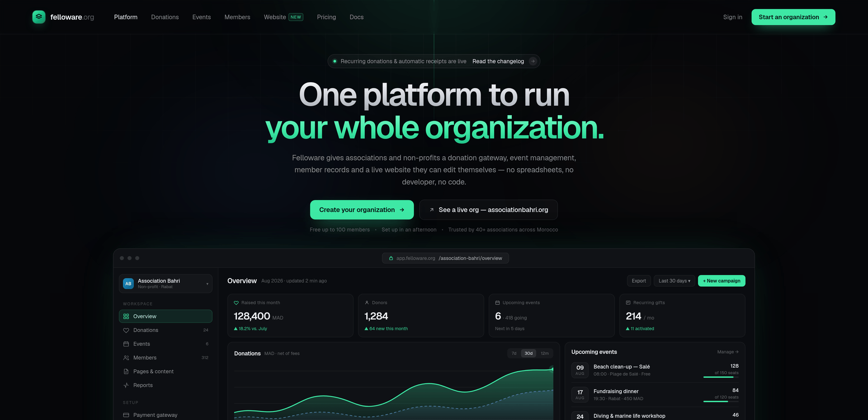Viewport: 868px width, 420px height.
Task: Click the green Felloware logo icon
Action: [x=39, y=17]
